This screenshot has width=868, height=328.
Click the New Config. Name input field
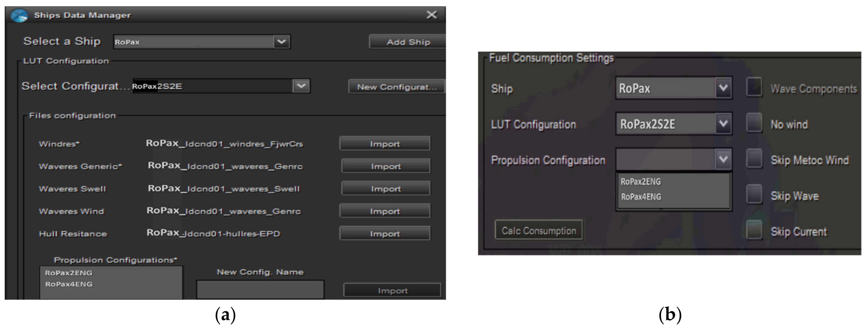click(260, 290)
